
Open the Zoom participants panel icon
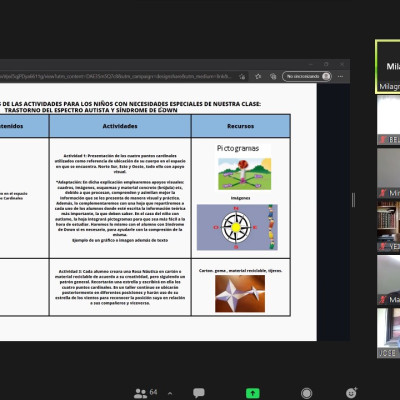[140, 393]
